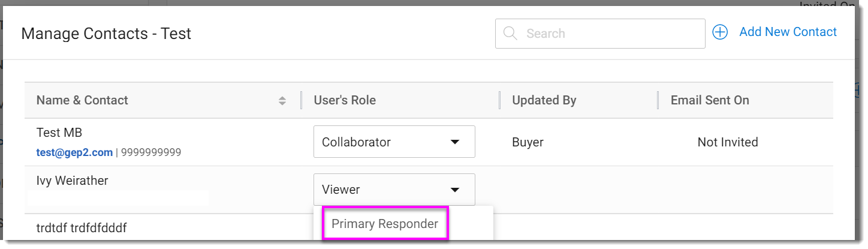Viewport: 868px width, 249px height.
Task: Click the Email Sent On column header
Action: click(x=710, y=100)
